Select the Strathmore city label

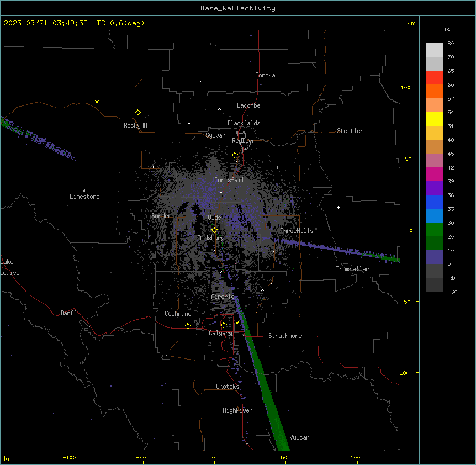click(285, 336)
